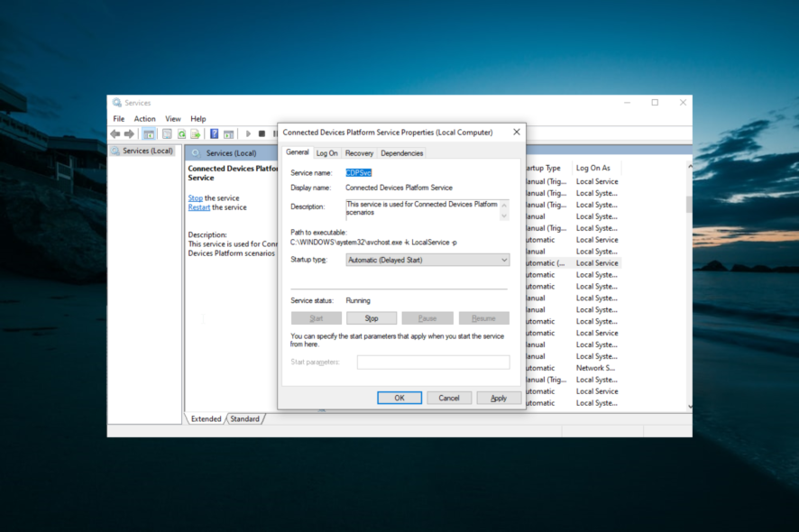Viewport: 799px width, 532px height.
Task: Close the Services window
Action: pyautogui.click(x=683, y=103)
